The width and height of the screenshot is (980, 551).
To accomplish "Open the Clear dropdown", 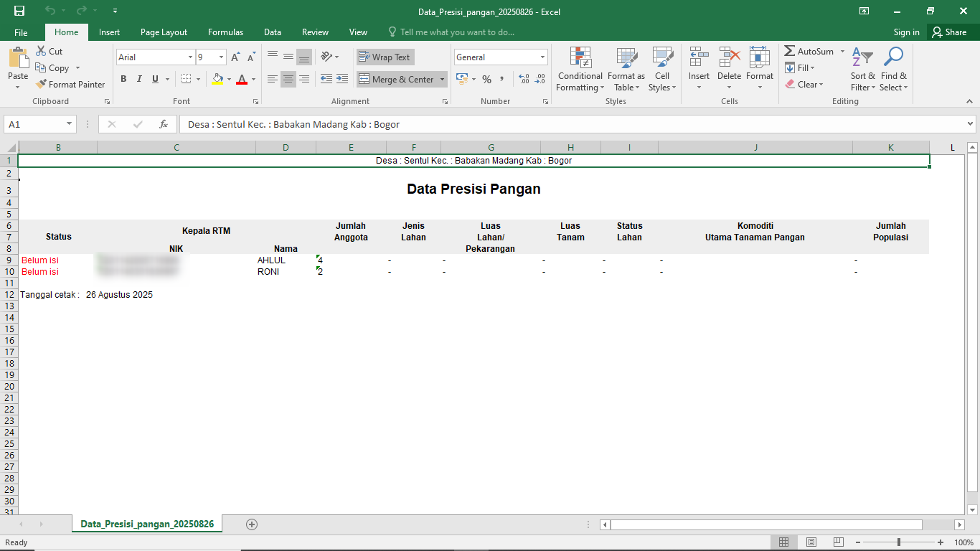I will click(804, 85).
